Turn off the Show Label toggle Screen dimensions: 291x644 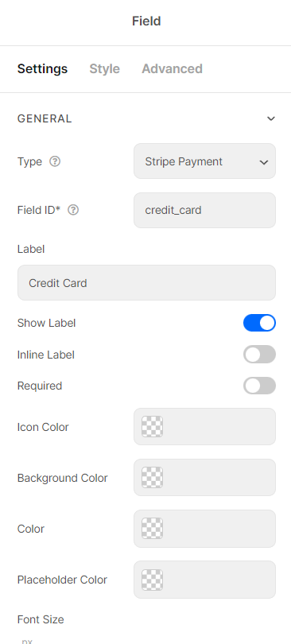pos(259,323)
